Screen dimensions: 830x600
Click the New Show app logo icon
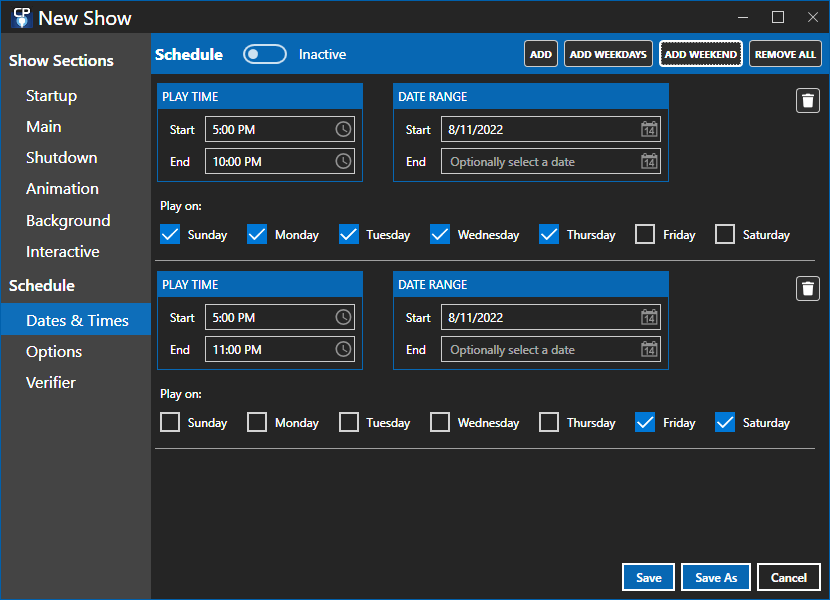[22, 17]
